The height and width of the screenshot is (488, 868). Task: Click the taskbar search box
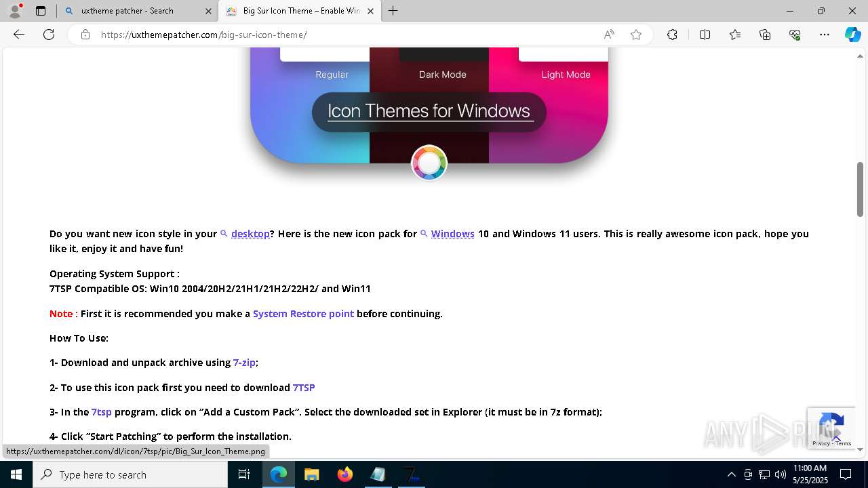coord(130,474)
